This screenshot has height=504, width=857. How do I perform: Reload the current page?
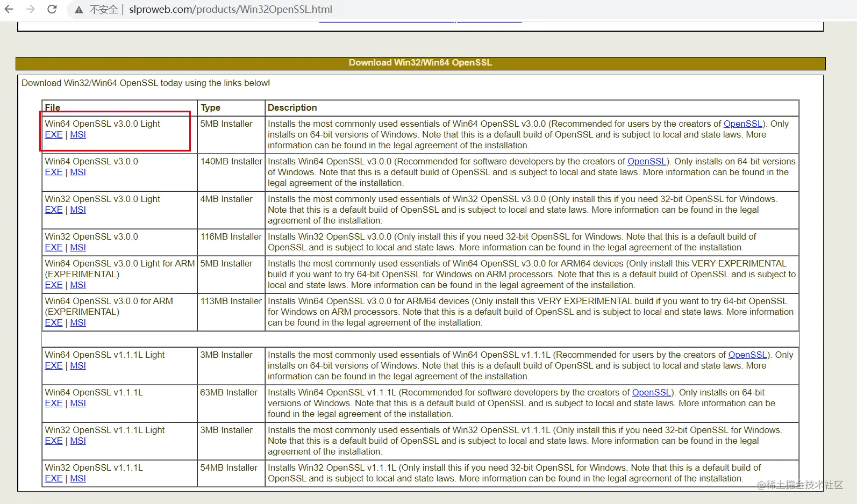52,9
